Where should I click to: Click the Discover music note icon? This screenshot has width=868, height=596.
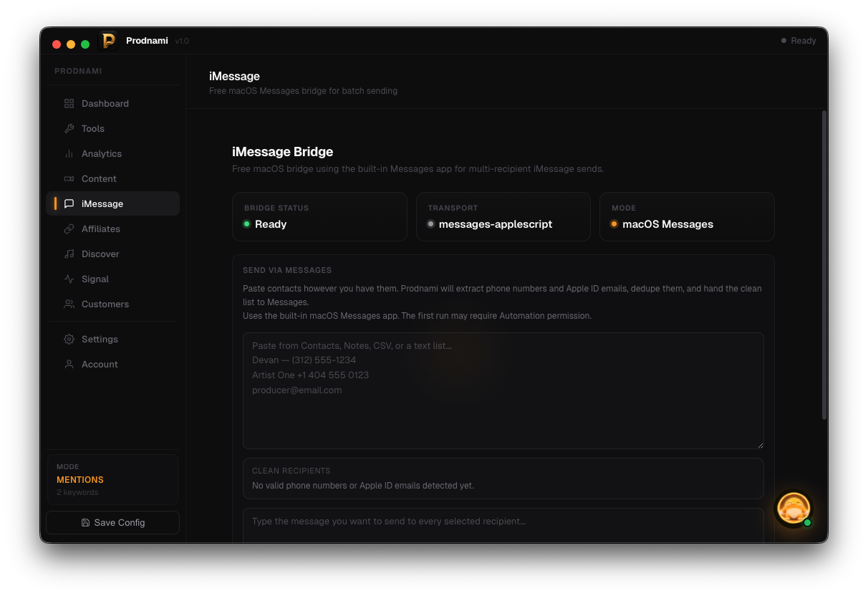point(69,254)
